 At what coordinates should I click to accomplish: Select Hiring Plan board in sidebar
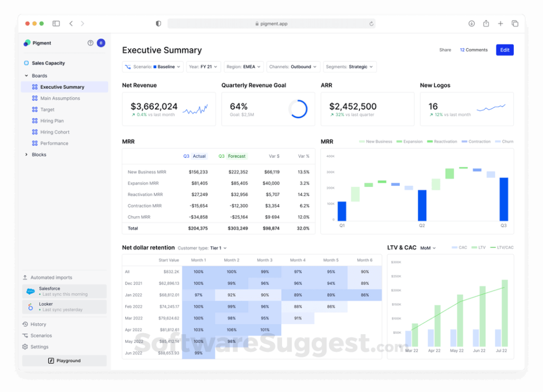click(51, 121)
